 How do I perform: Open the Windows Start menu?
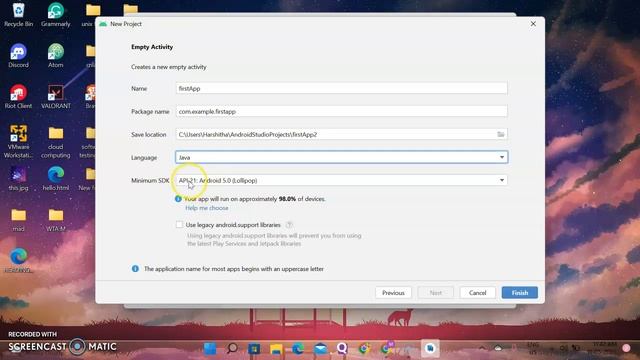click(x=210, y=348)
